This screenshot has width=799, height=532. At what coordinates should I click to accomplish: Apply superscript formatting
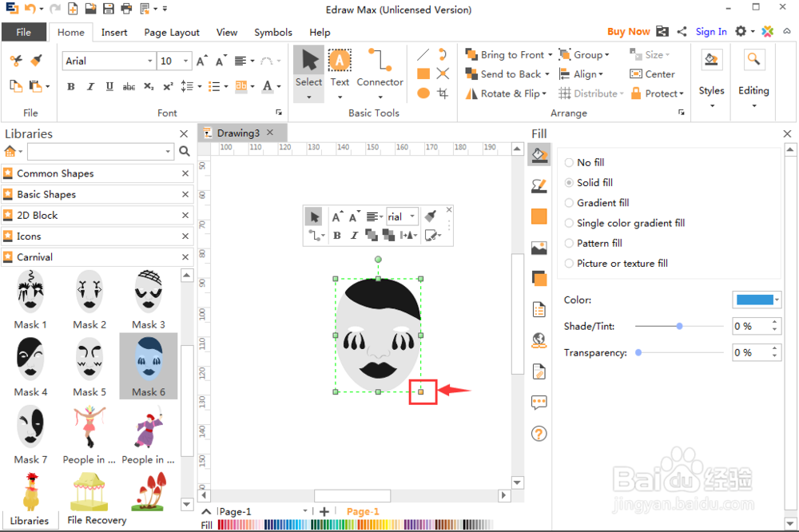point(168,86)
